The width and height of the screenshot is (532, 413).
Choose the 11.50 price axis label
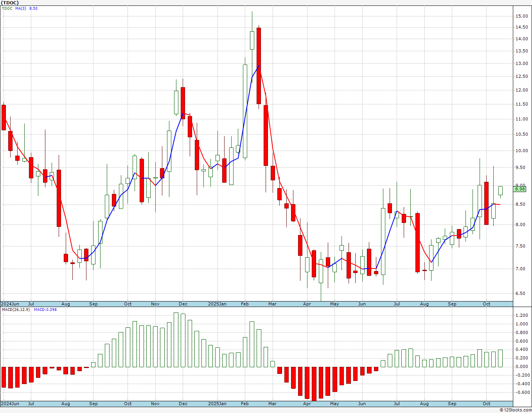pos(522,104)
